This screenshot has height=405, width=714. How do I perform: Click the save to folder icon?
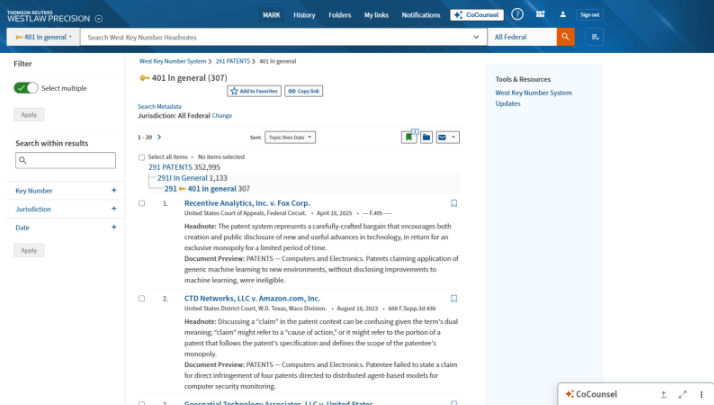click(426, 137)
